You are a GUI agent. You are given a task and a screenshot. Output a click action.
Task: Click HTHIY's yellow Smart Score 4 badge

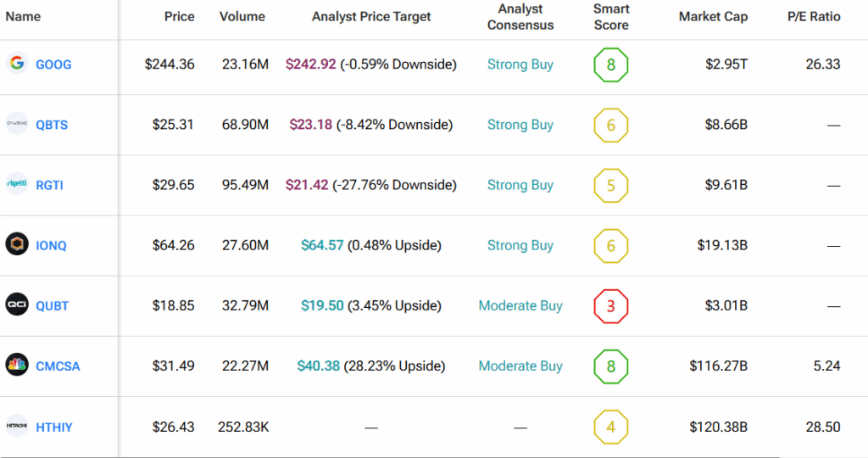pyautogui.click(x=611, y=427)
